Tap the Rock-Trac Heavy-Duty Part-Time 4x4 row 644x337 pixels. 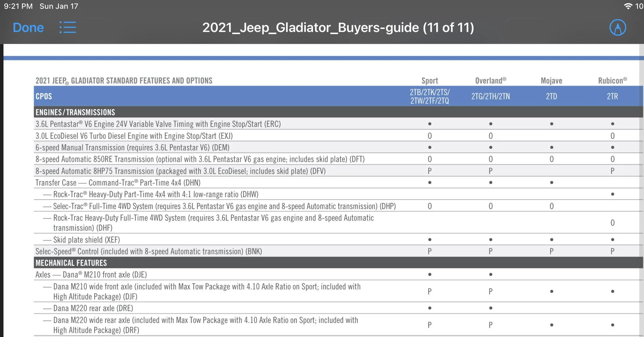tap(338, 194)
